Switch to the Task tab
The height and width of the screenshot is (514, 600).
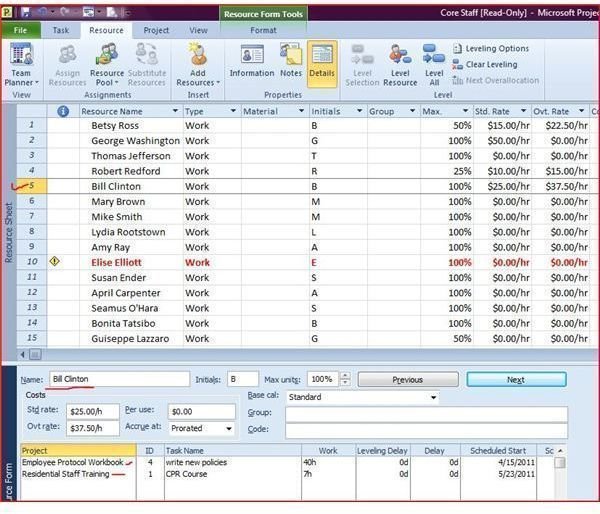tap(60, 30)
